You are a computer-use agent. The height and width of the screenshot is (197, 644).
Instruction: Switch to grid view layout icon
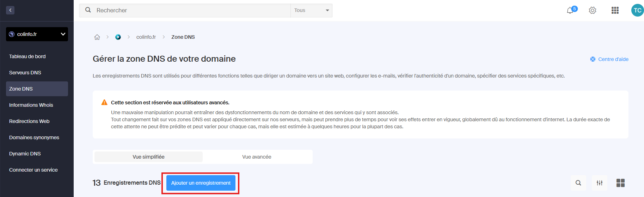(620, 183)
